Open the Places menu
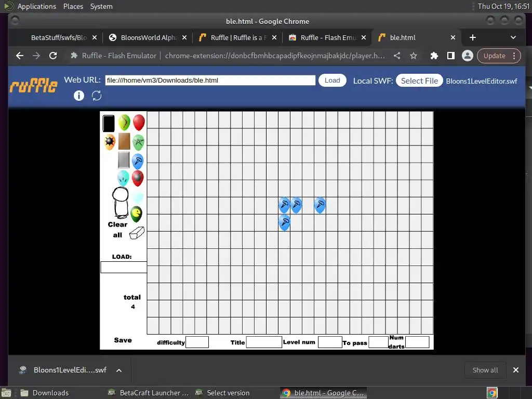 tap(73, 6)
